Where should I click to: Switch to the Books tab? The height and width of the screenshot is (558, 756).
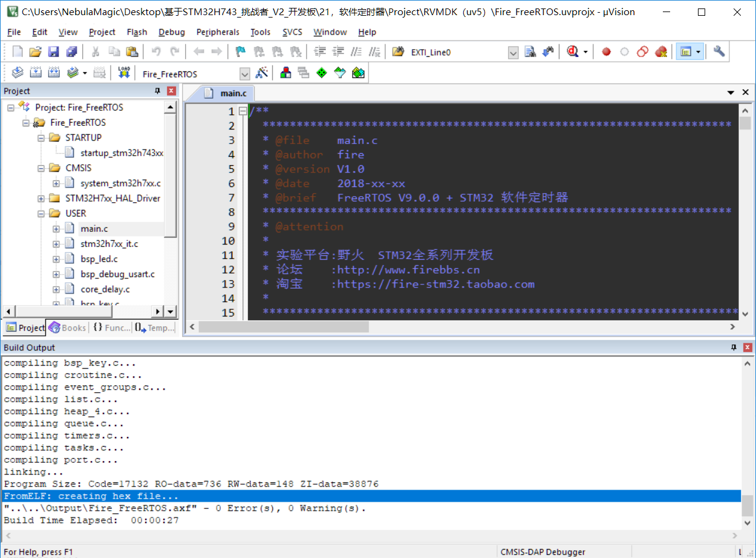67,327
